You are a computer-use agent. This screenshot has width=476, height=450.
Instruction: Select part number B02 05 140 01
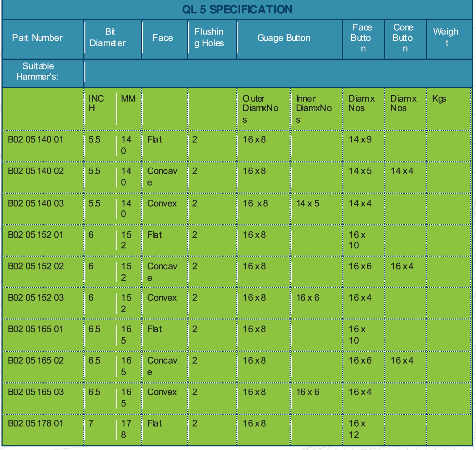[x=35, y=139]
